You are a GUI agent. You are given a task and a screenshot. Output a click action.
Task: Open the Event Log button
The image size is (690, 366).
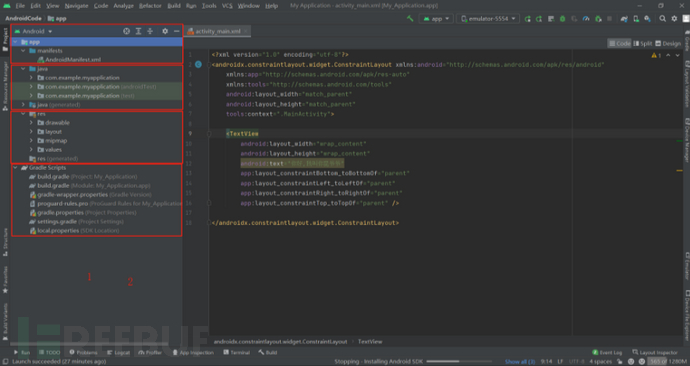click(x=607, y=352)
